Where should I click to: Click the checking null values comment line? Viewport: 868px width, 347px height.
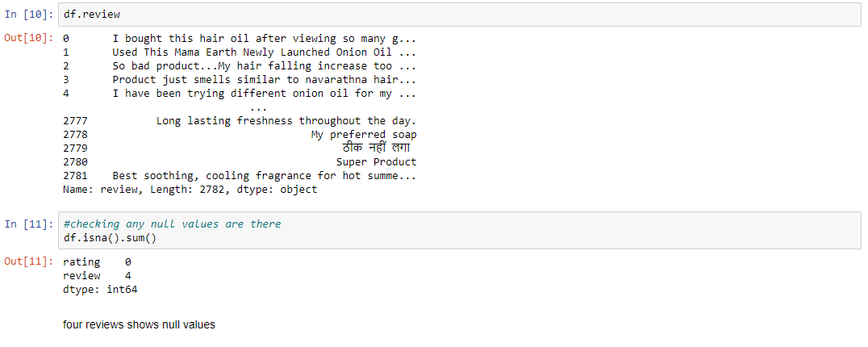pos(172,224)
